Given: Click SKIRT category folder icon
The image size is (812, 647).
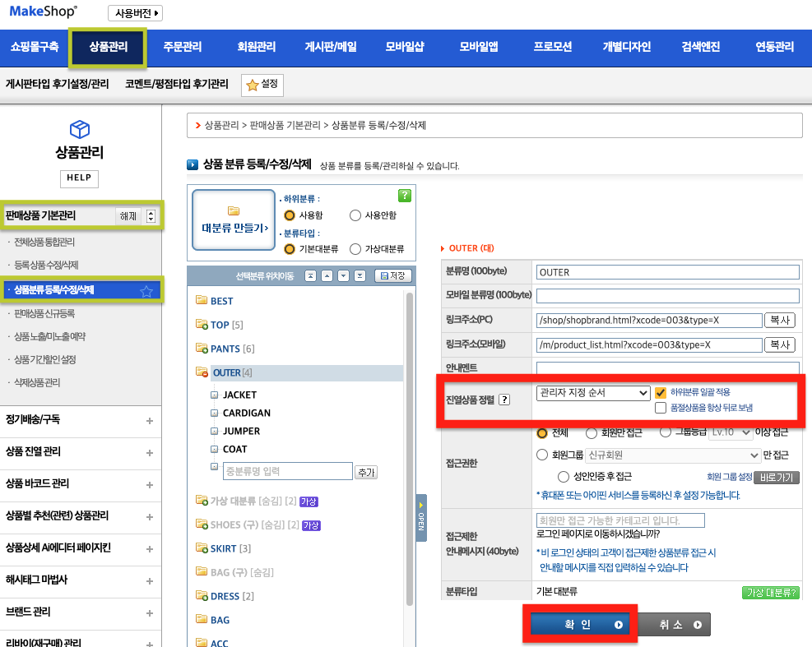Looking at the screenshot, I should click(x=202, y=548).
